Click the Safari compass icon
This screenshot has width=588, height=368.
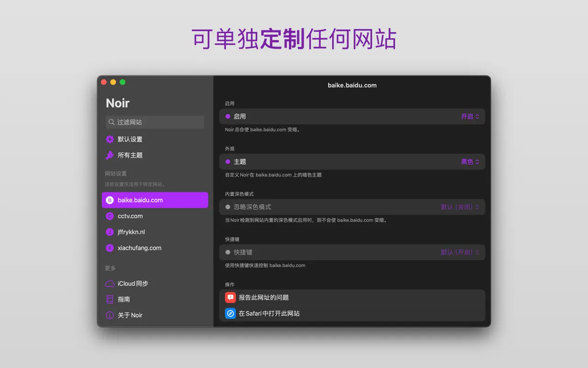click(231, 313)
